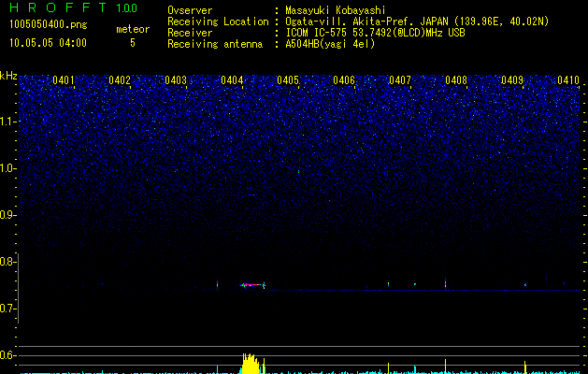Click the 0410 time marker
The height and width of the screenshot is (374, 588).
(568, 80)
